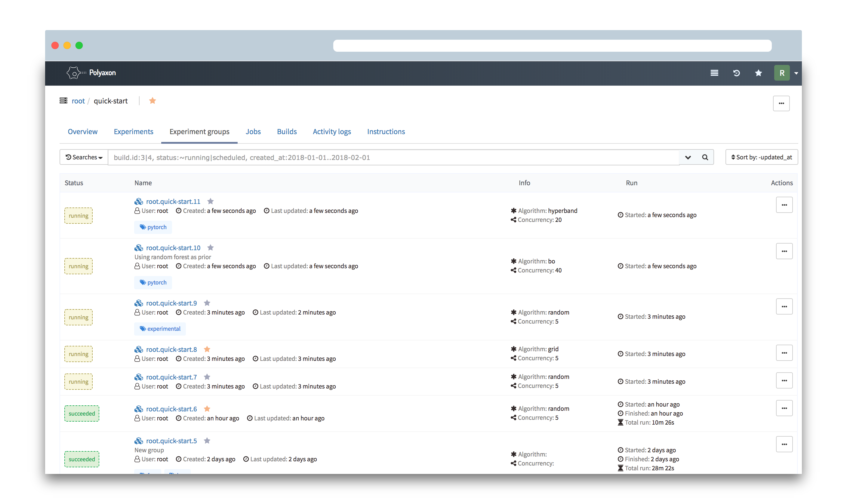Toggle bookmark star for quick-start project

tap(152, 101)
